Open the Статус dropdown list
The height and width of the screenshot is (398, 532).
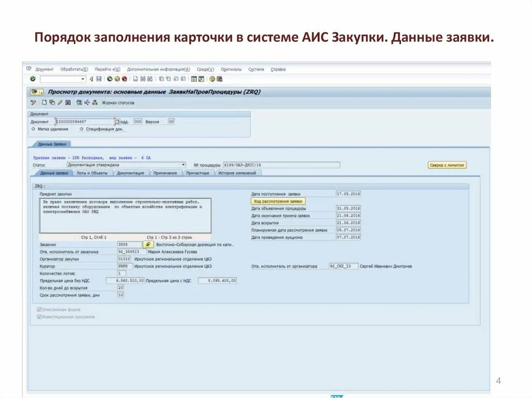[x=183, y=165]
